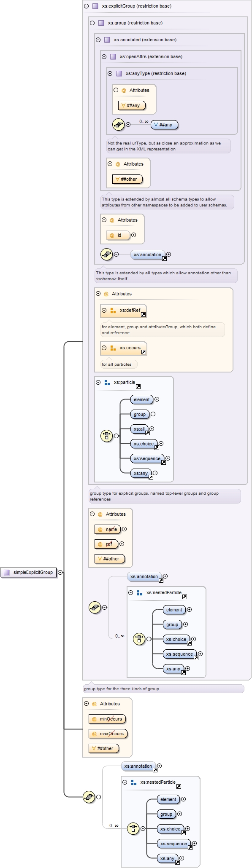The image size is (252, 868).
Task: Collapse the xs:explicitGroup restriction base box
Action: (87, 6)
